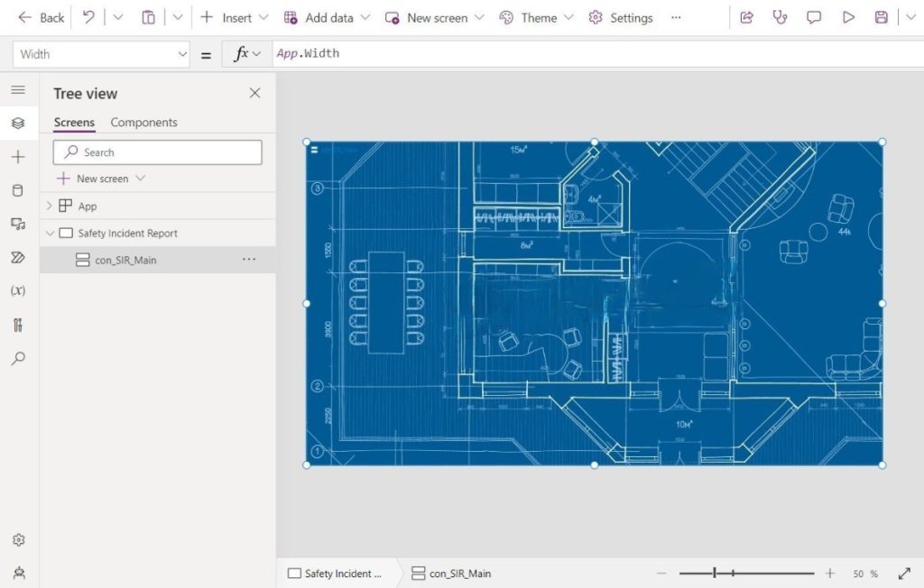Open the Media icon in left rail
This screenshot has width=924, height=588.
pos(18,224)
